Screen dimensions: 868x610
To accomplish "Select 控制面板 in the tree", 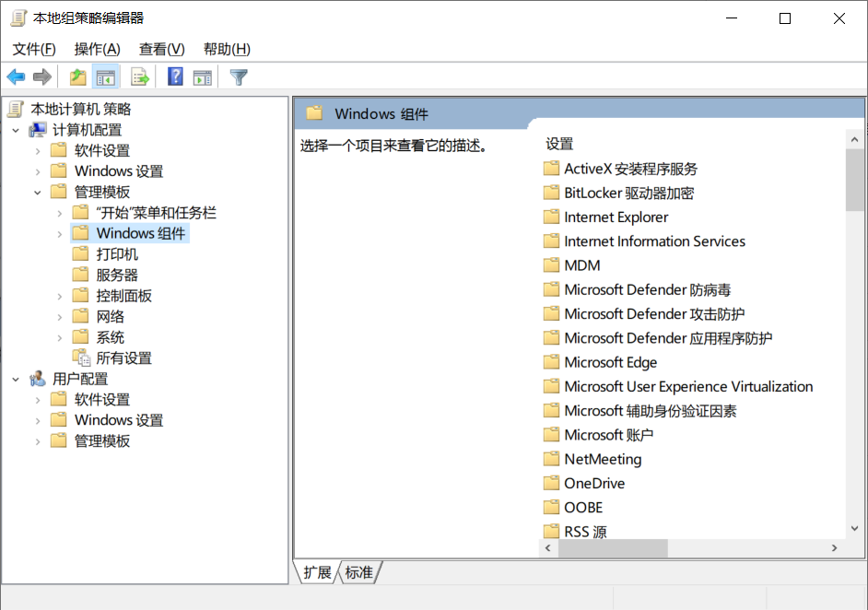I will click(124, 296).
